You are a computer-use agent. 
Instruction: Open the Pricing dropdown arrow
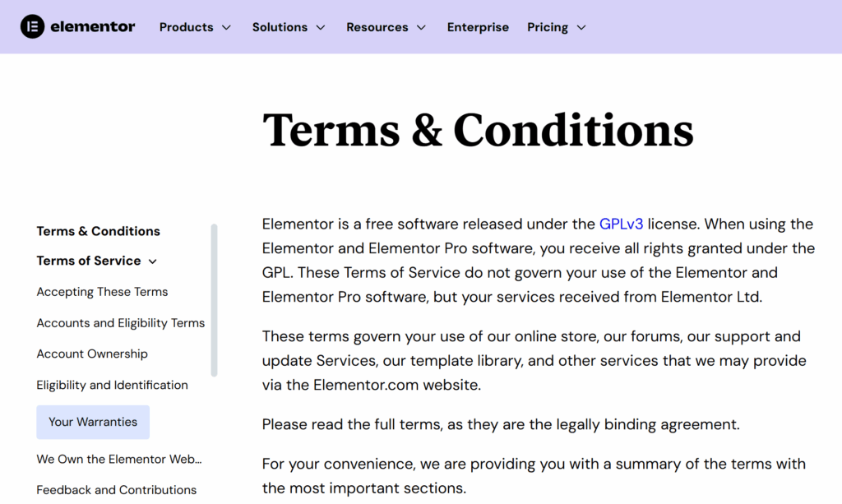[581, 27]
